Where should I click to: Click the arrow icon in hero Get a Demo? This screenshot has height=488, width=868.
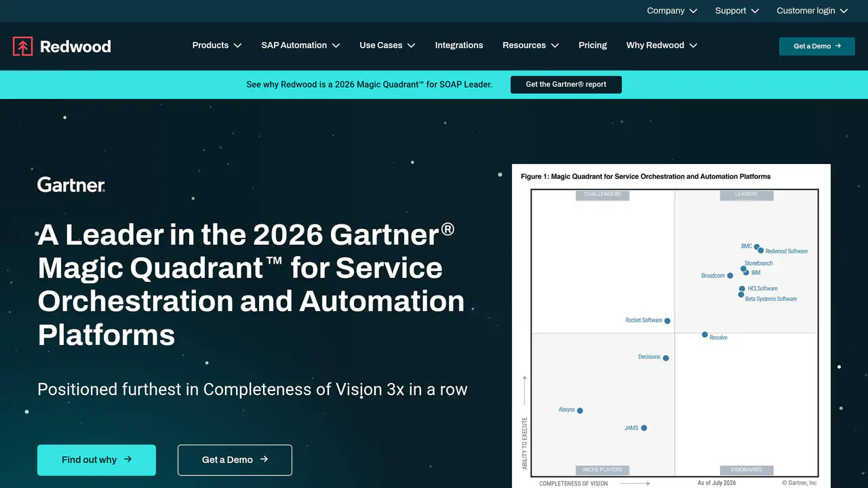coord(264,460)
